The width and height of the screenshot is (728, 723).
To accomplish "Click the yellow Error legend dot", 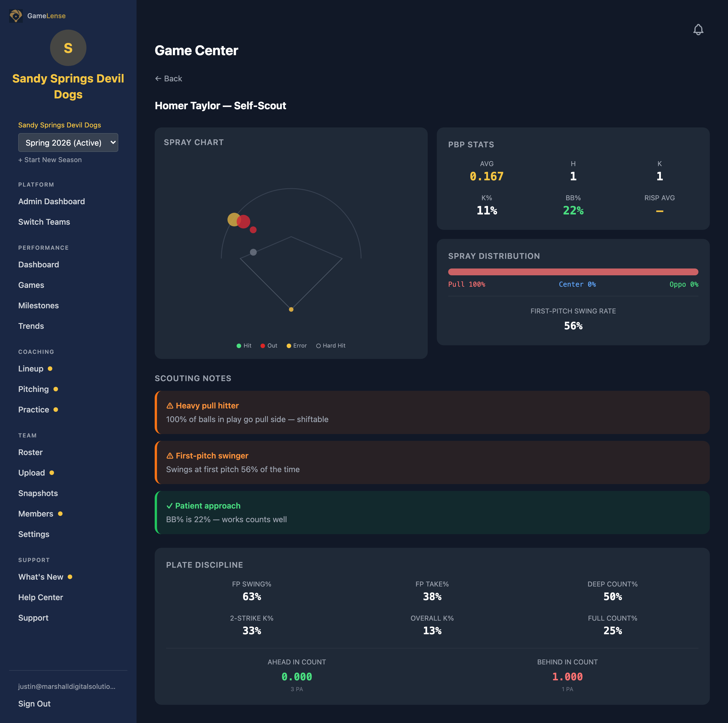I will tap(289, 346).
